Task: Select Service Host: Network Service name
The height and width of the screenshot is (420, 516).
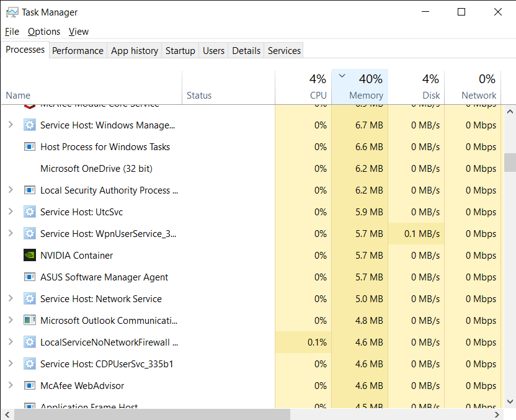Action: [101, 299]
